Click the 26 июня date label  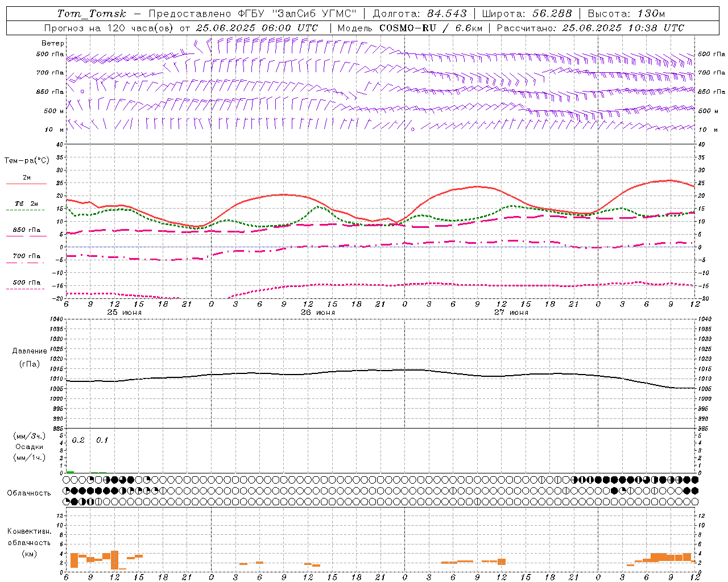318,313
